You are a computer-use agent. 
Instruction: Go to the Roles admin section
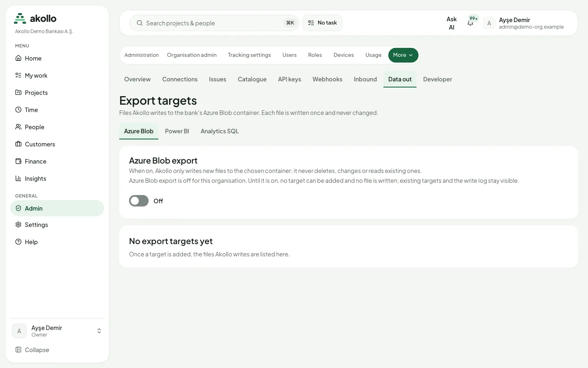click(x=315, y=55)
